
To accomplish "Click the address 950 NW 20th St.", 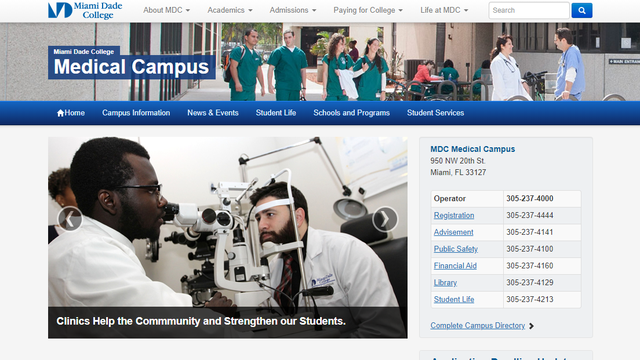I will pos(458,161).
